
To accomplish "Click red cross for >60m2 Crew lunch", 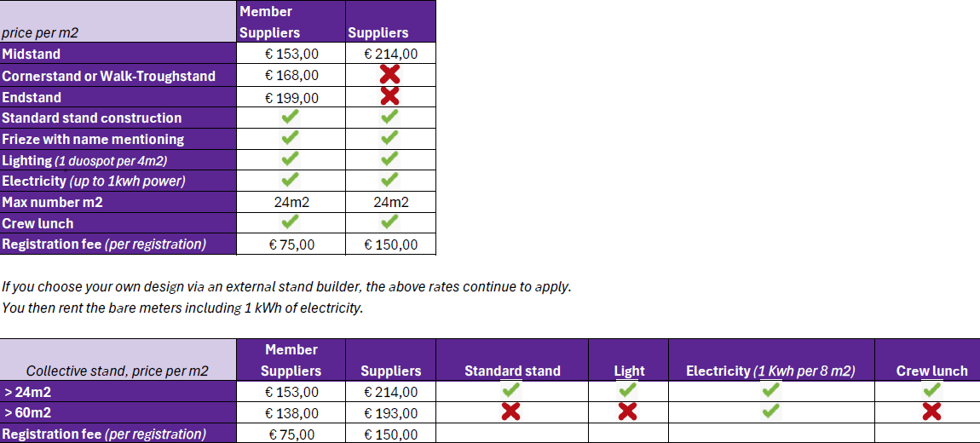I will coord(932,411).
